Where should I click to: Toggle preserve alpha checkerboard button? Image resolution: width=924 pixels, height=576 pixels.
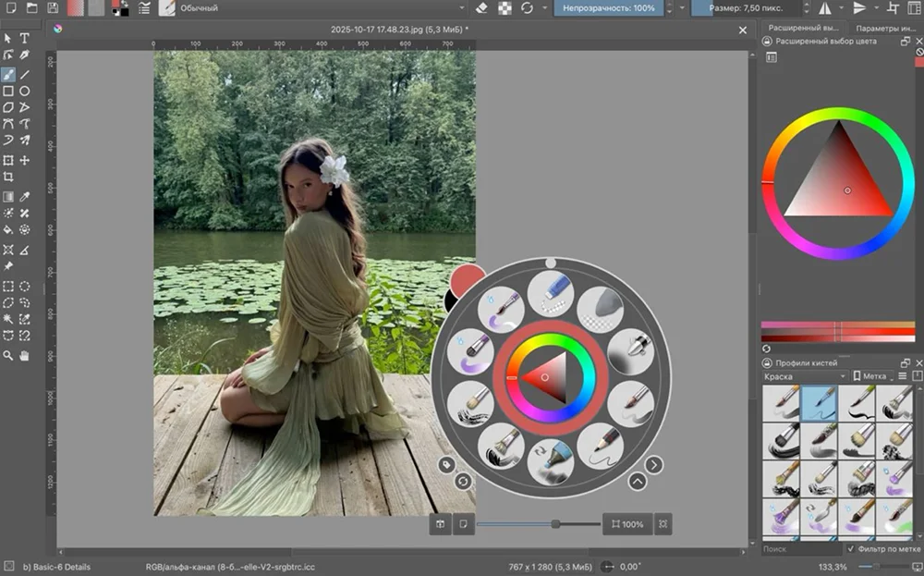pos(505,8)
